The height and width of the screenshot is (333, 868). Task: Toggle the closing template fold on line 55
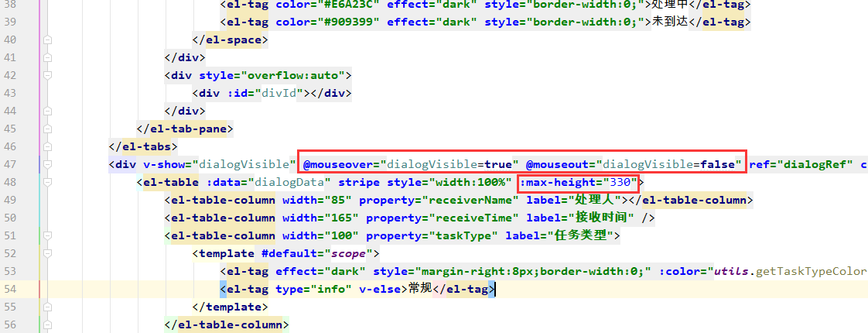point(48,307)
